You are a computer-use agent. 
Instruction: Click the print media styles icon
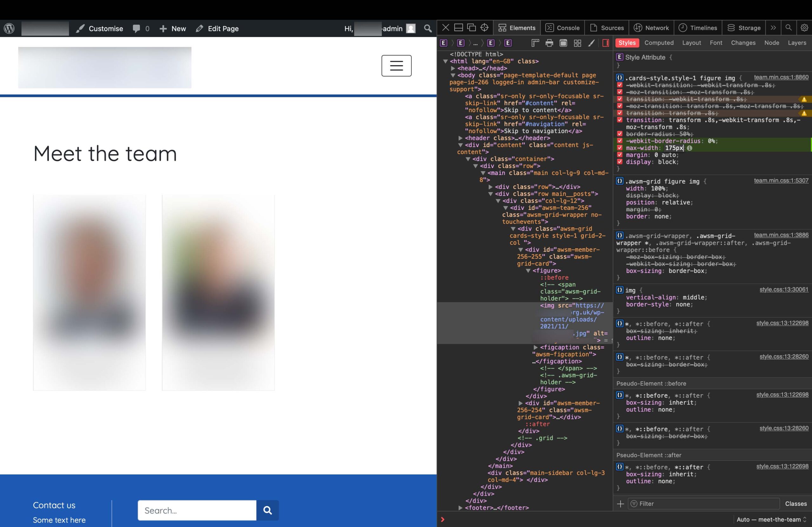coord(549,43)
